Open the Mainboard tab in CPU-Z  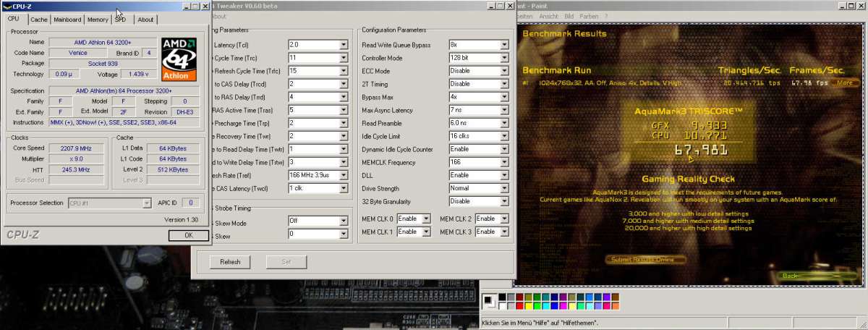click(x=68, y=20)
